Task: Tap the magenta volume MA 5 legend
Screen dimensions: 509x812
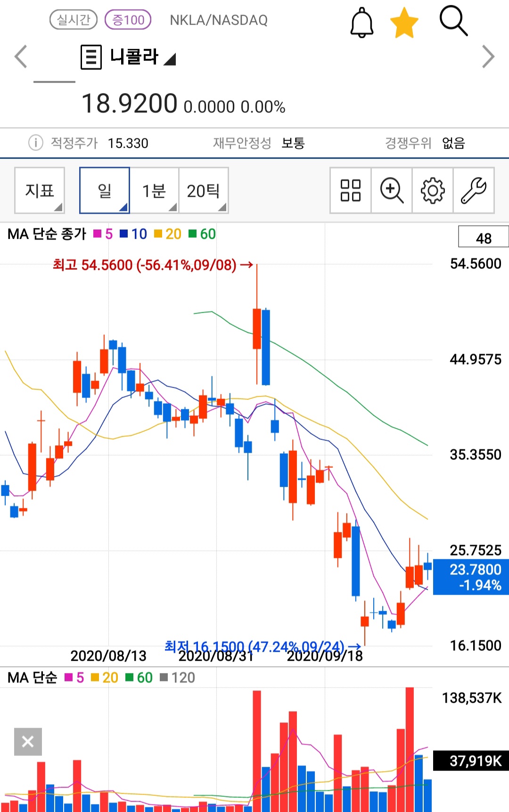Action: click(x=74, y=678)
